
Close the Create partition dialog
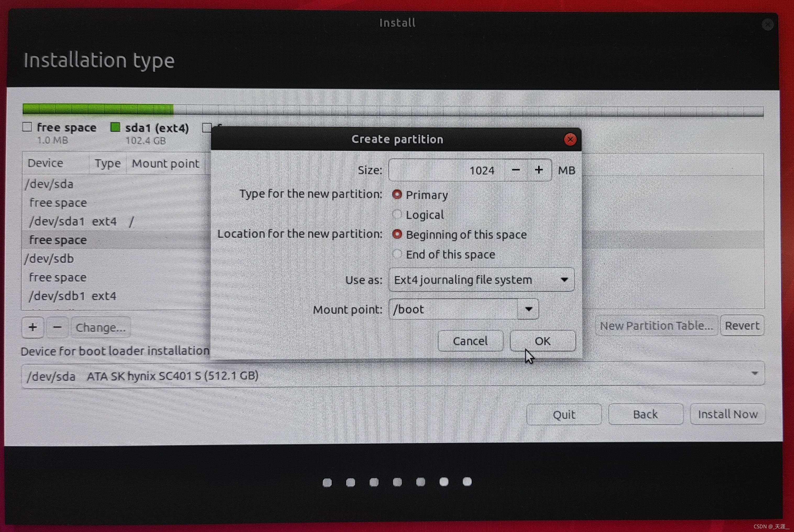(570, 139)
